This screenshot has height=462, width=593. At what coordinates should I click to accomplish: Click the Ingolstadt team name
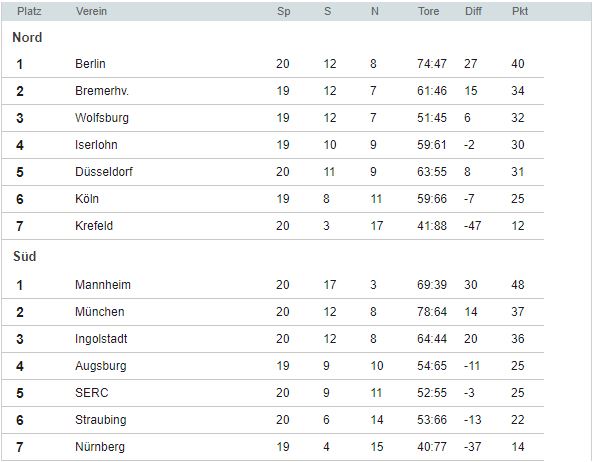[101, 339]
